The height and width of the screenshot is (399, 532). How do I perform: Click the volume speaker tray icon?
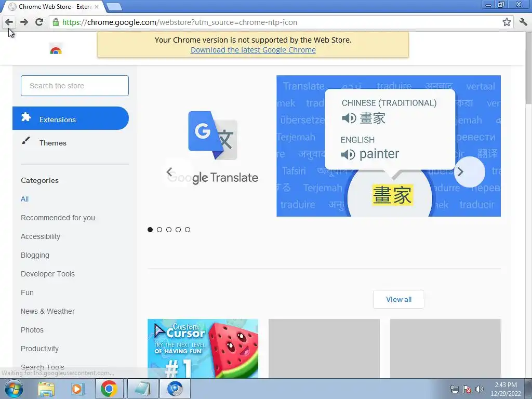click(x=480, y=389)
